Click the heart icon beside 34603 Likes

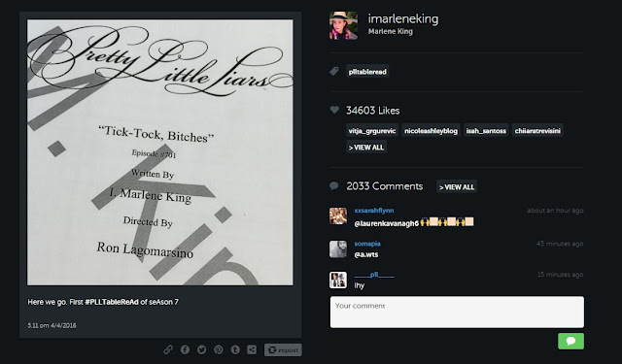(334, 110)
